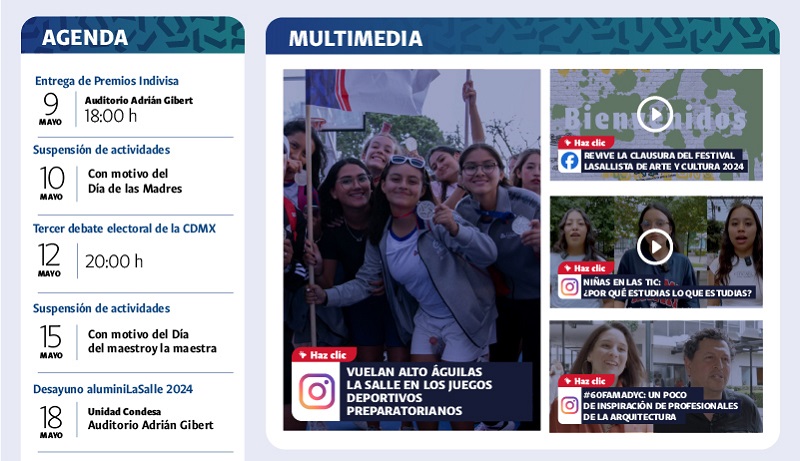Click Facebook icon on Festival Lasallista video
The image size is (800, 461).
[x=570, y=161]
